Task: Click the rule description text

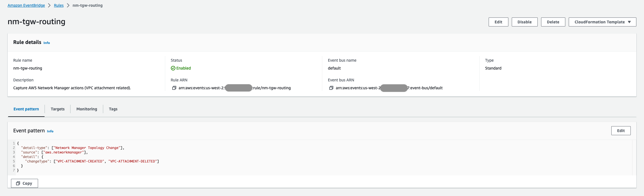Action: [72, 88]
